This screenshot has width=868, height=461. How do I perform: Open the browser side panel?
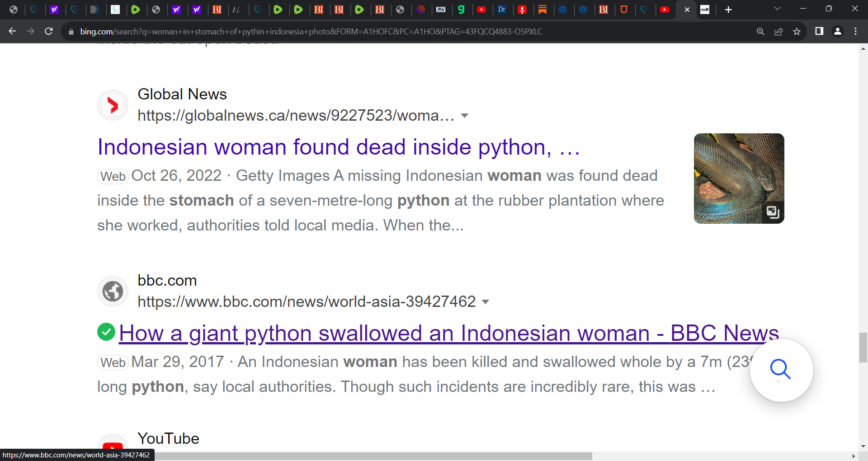[x=819, y=31]
